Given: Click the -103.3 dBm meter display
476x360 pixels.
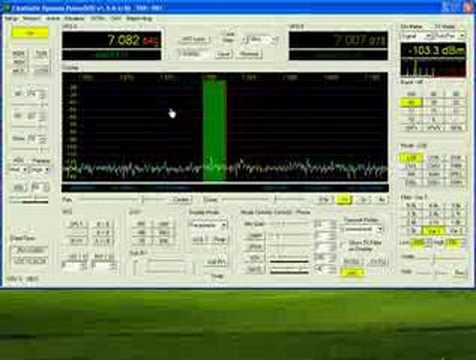Looking at the screenshot, I should pyautogui.click(x=433, y=51).
